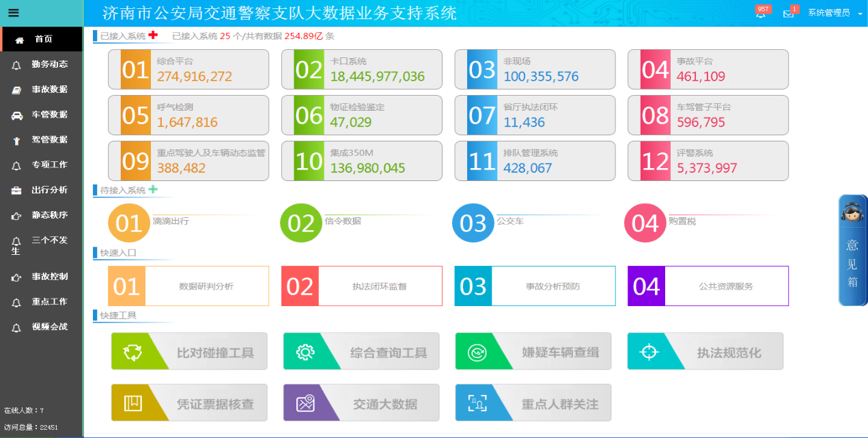868x438 pixels.
Task: Expand the 车管数据 sidebar section
Action: coord(49,115)
